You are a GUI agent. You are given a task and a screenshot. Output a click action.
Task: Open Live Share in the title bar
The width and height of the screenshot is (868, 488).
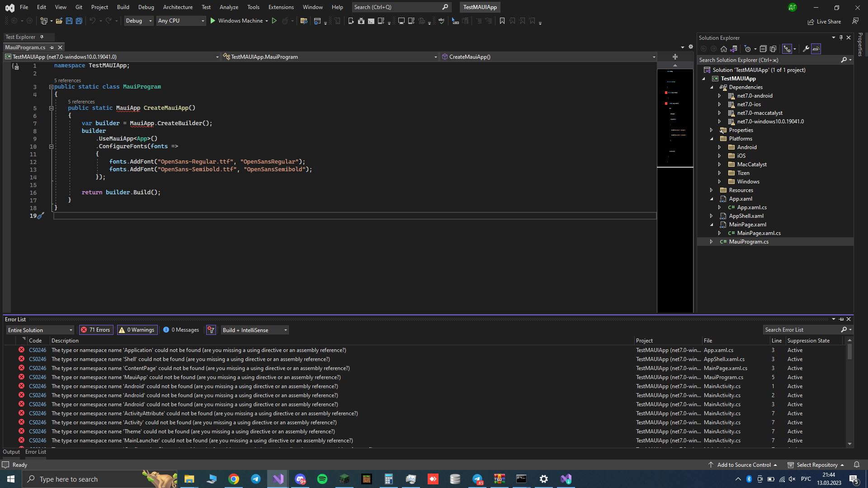[825, 21]
